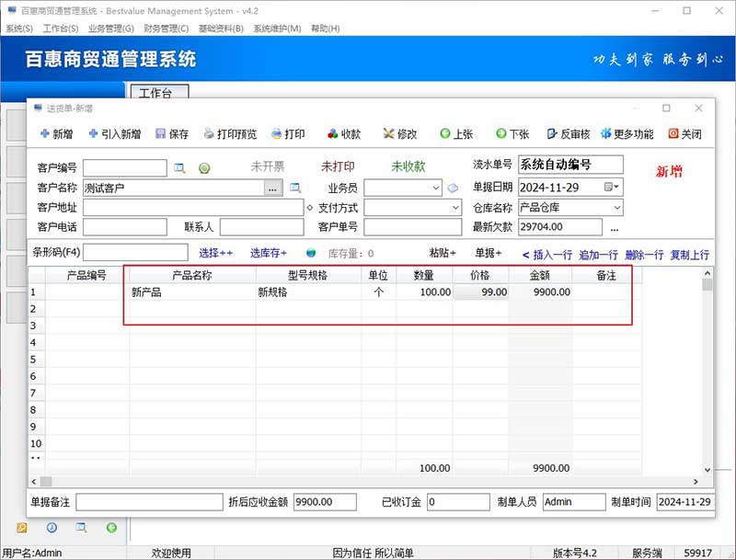Image resolution: width=736 pixels, height=560 pixels.
Task: Go to next record with 下张
Action: click(x=512, y=134)
